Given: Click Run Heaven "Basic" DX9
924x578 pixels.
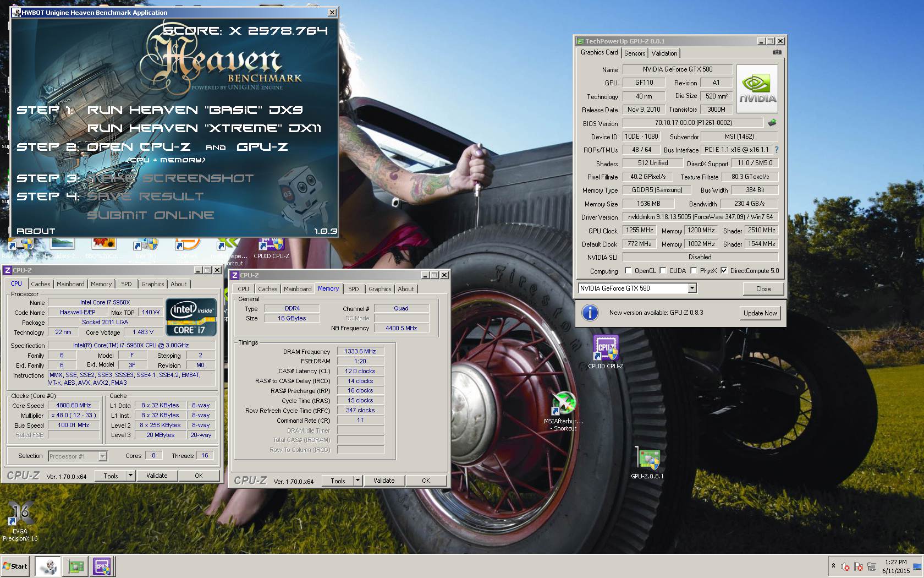Looking at the screenshot, I should [x=195, y=110].
